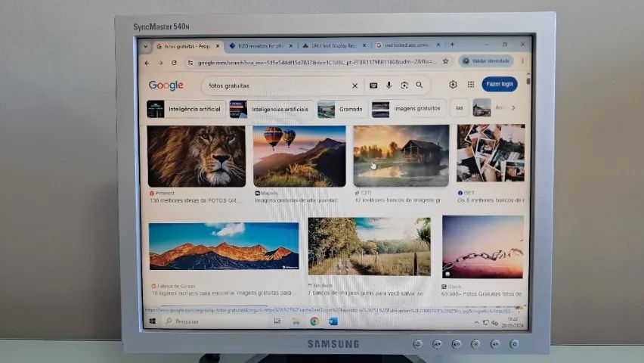Open Task View on the taskbar
The width and height of the screenshot is (644, 363).
277,321
